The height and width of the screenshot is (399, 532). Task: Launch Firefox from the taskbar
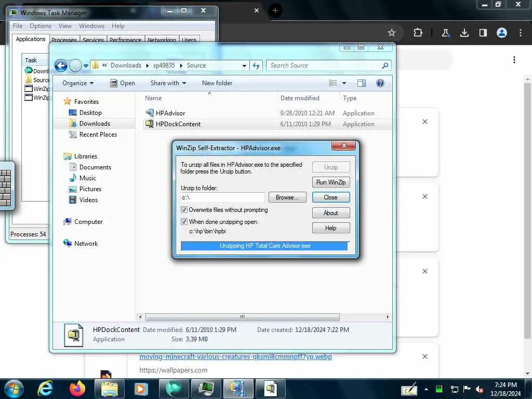(x=77, y=389)
